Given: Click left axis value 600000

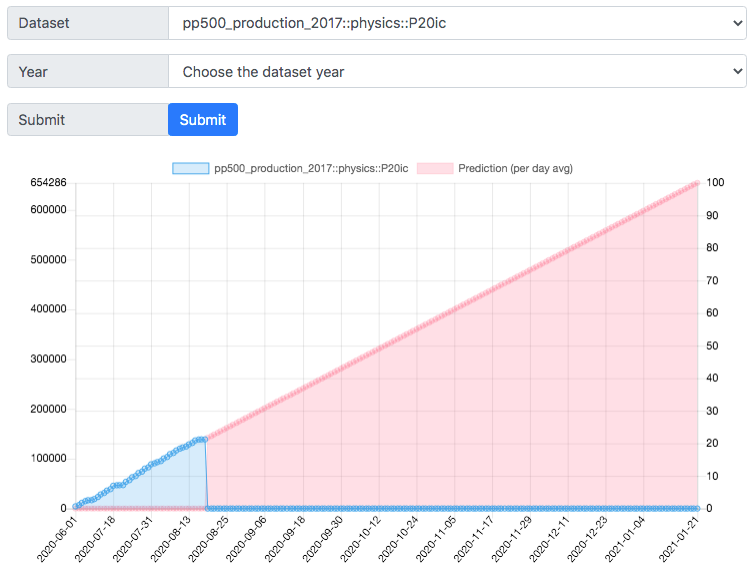Looking at the screenshot, I should (48, 209).
